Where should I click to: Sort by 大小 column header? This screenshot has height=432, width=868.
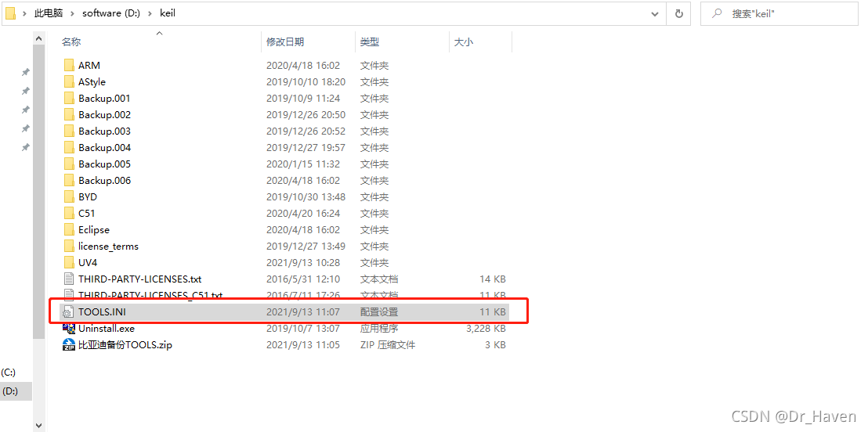coord(463,42)
